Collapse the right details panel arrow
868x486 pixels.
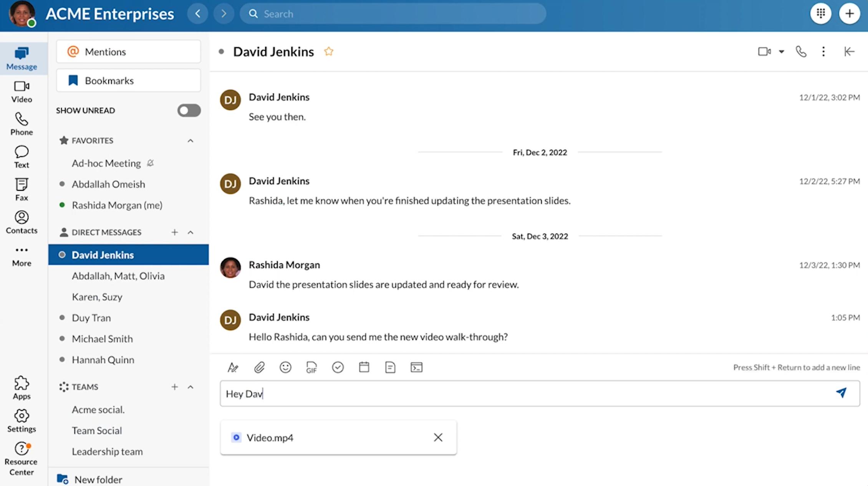pyautogui.click(x=849, y=51)
